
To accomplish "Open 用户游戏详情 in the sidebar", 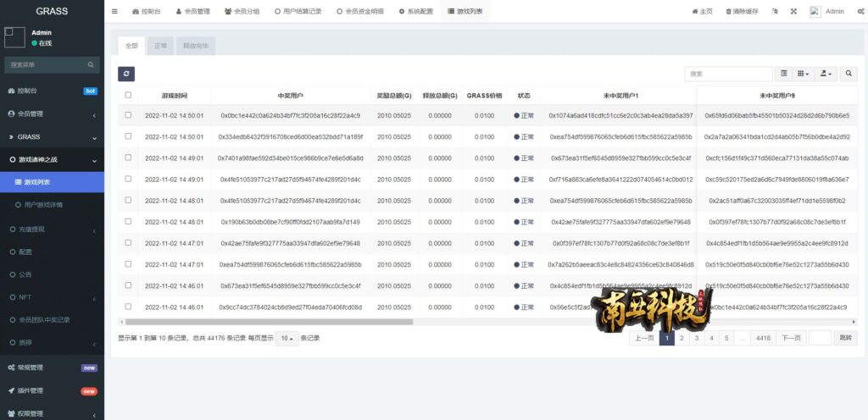I will pyautogui.click(x=52, y=205).
